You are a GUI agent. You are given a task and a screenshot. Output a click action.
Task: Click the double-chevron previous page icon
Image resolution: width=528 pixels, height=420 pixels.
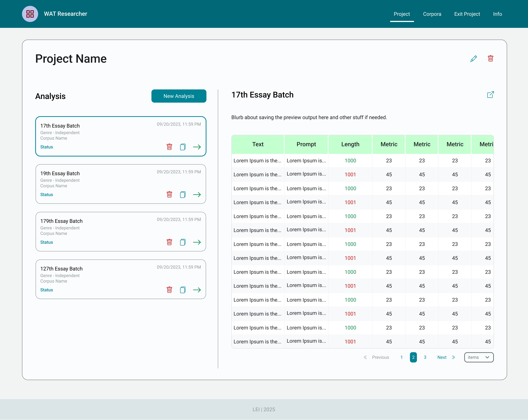pos(365,357)
